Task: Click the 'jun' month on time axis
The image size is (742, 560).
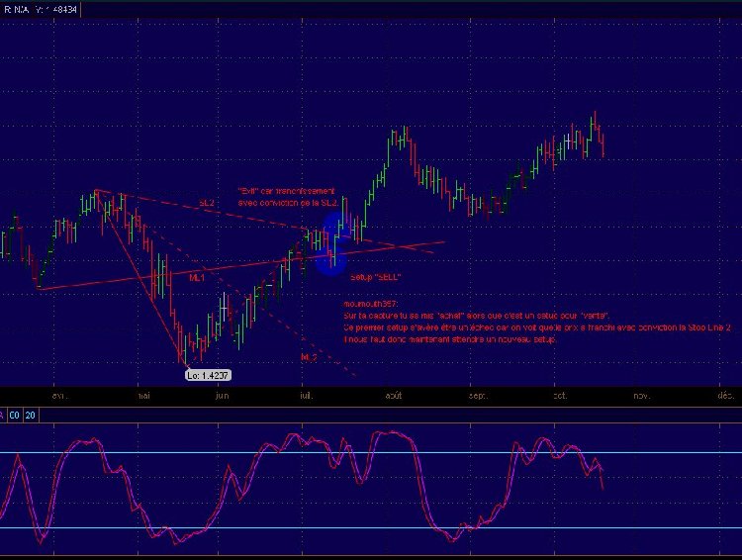Action: 222,396
